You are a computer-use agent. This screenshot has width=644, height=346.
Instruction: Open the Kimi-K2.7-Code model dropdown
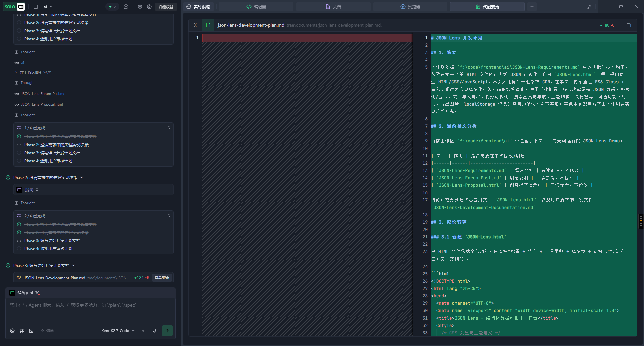tap(118, 331)
